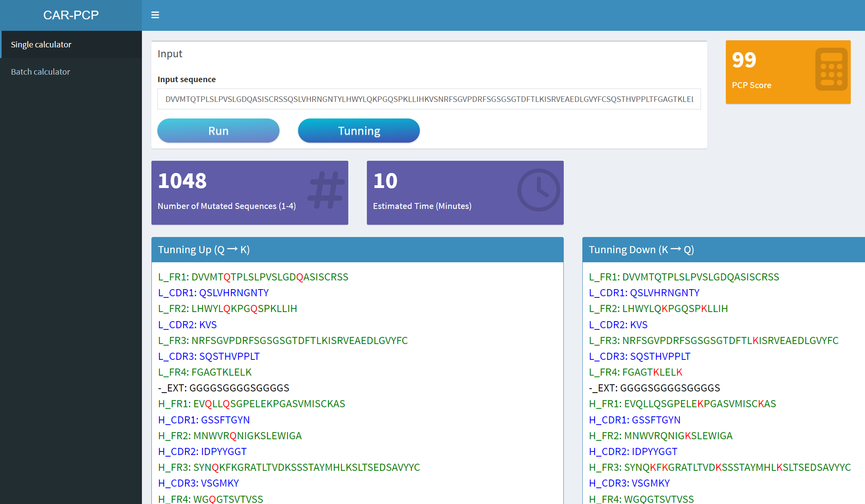Viewport: 865px width, 504px height.
Task: Click the H_FR3 line in Tunning Up panel
Action: click(x=289, y=467)
